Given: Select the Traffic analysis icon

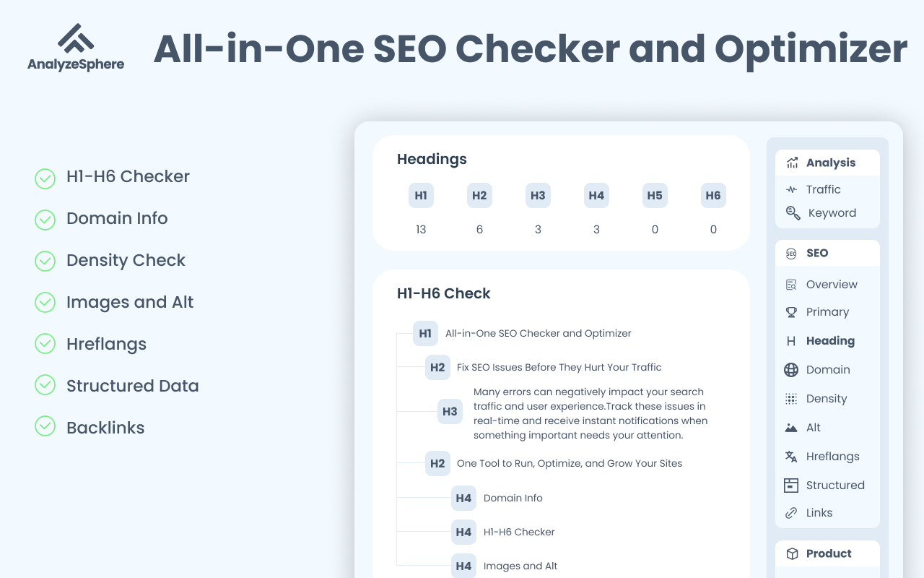Looking at the screenshot, I should [792, 189].
